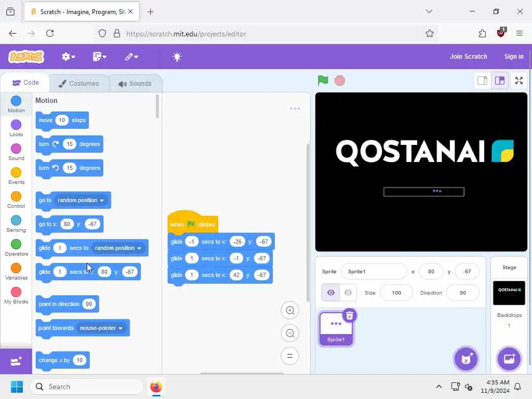Hide the sprite with crossed eye icon
The image size is (532, 399).
pyautogui.click(x=348, y=292)
